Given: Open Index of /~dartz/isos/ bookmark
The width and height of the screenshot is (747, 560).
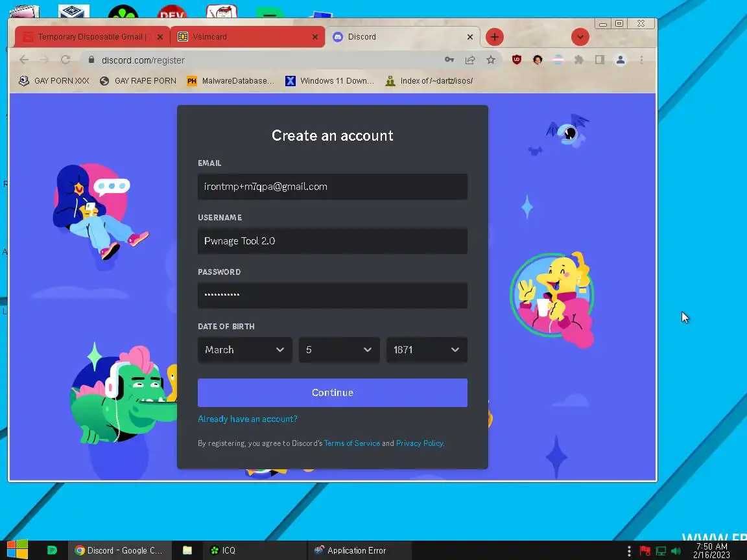Looking at the screenshot, I should (429, 81).
